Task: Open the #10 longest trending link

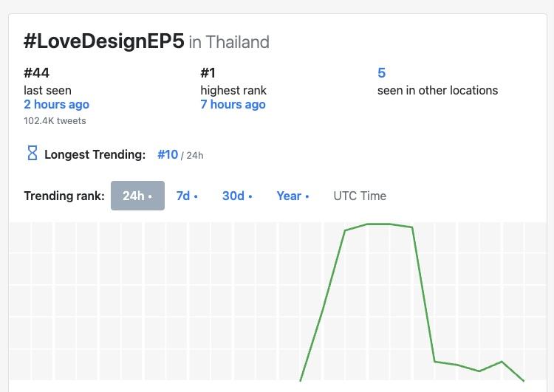Action: [x=168, y=154]
